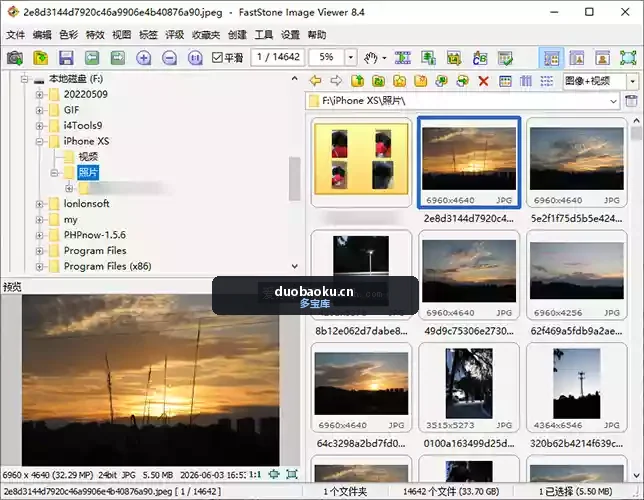Click the resize image toolbar icon

coord(428,58)
